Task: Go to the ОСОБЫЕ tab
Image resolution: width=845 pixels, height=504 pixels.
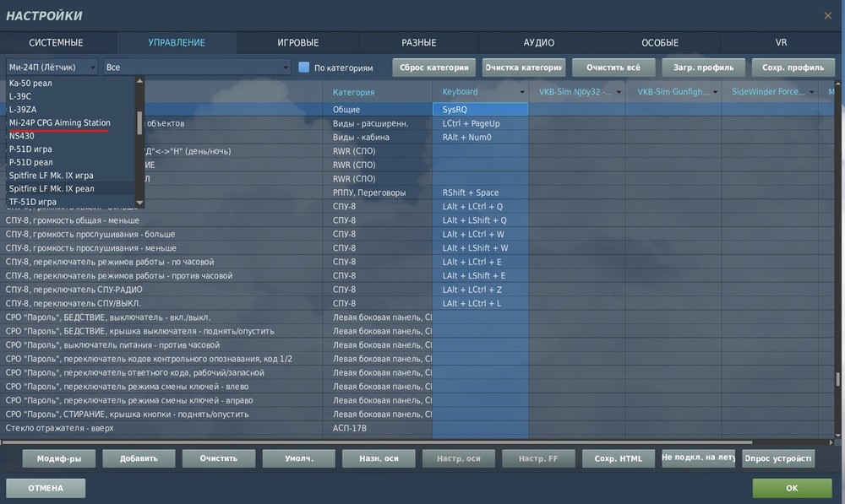Action: (660, 42)
